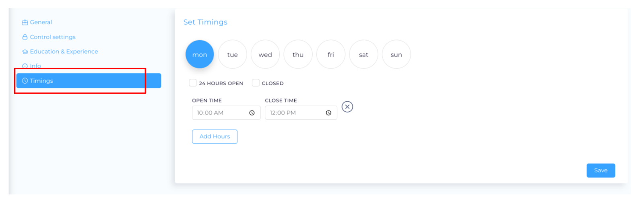This screenshot has height=199, width=644.
Task: Save the timings settings
Action: (x=601, y=170)
